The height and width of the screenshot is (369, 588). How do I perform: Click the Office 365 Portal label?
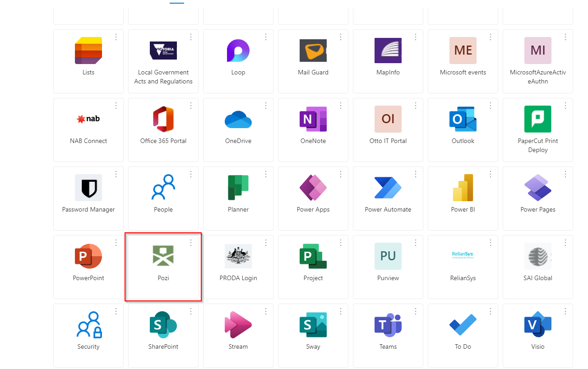pyautogui.click(x=163, y=141)
